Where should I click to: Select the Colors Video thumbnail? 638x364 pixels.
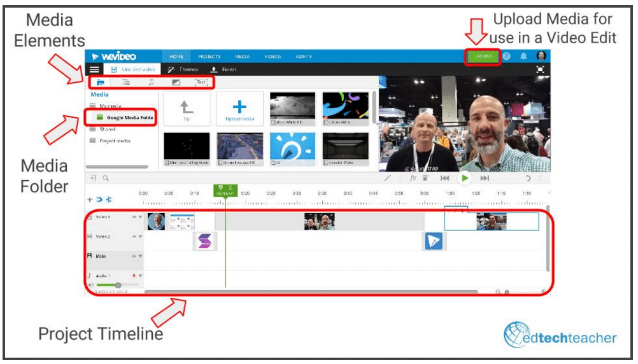[x=346, y=109]
